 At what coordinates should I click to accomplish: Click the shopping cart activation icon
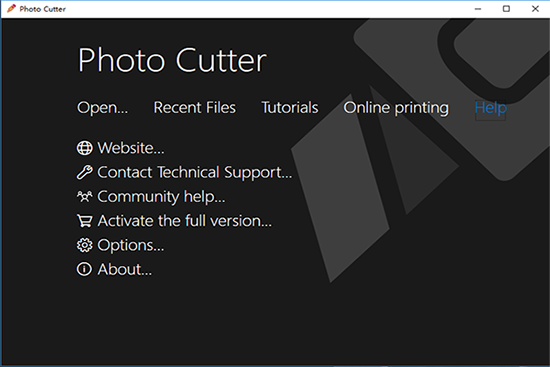tap(85, 221)
